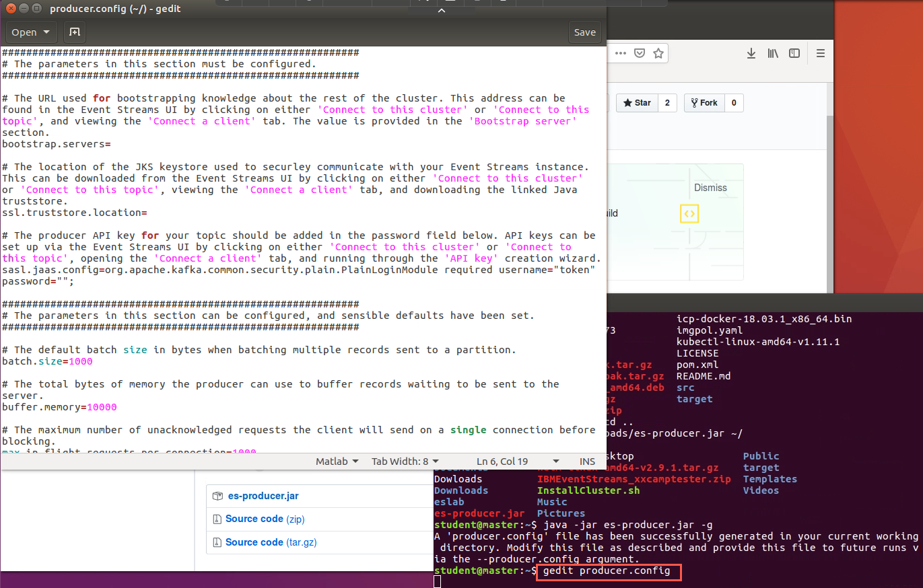
Task: Fork the GitHub repository
Action: pos(704,103)
